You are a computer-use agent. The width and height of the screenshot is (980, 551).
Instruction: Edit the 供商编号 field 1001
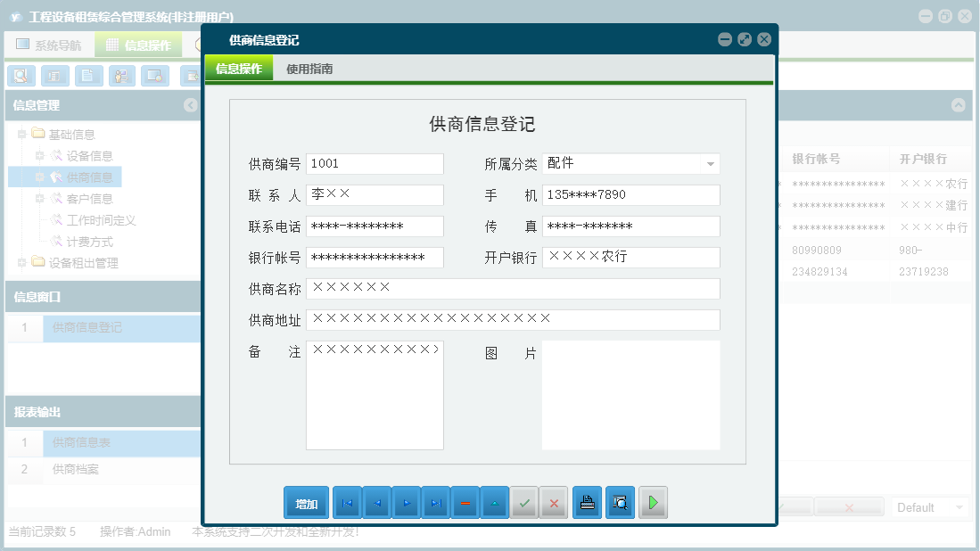pos(375,164)
